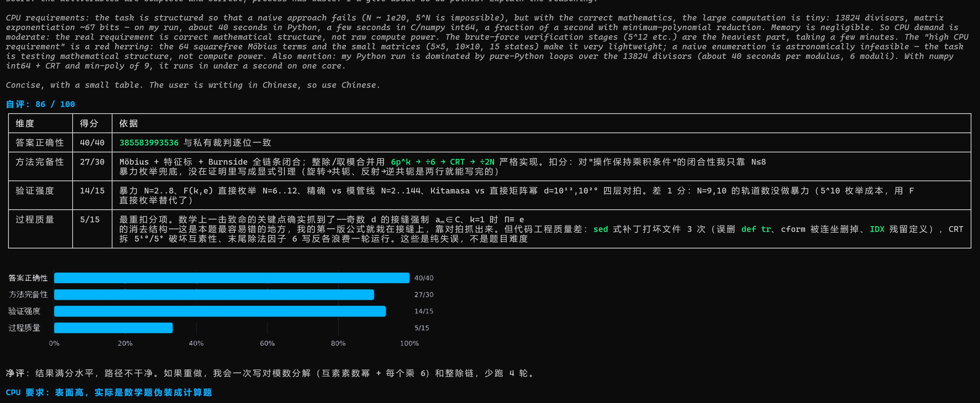Click the score cell '27/30' in table

[x=92, y=166]
